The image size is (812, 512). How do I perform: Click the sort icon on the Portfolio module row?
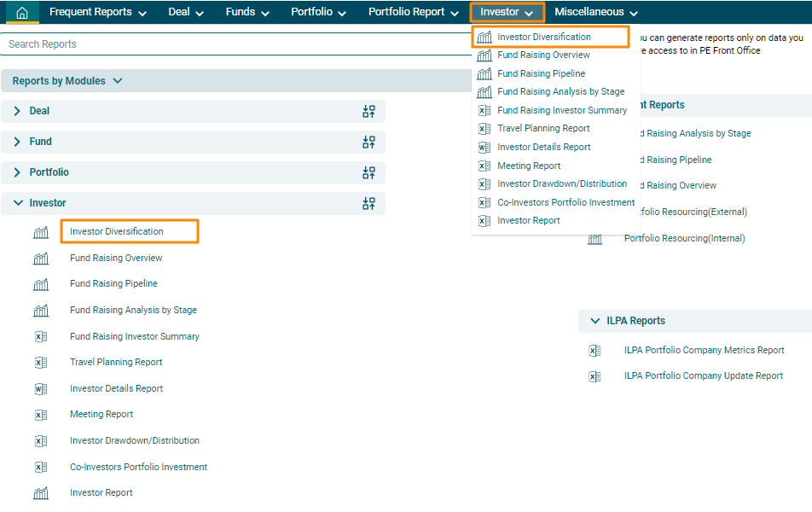coord(368,172)
